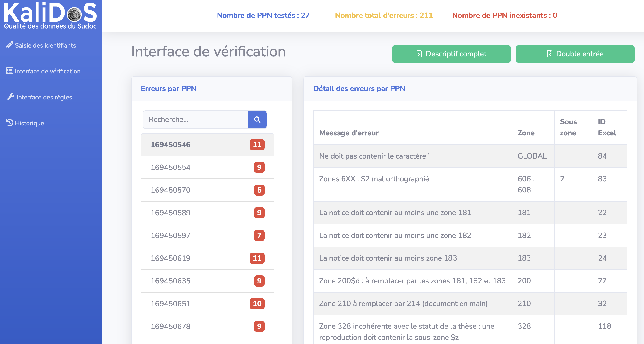
Task: Download the Double entrée export
Action: point(575,54)
